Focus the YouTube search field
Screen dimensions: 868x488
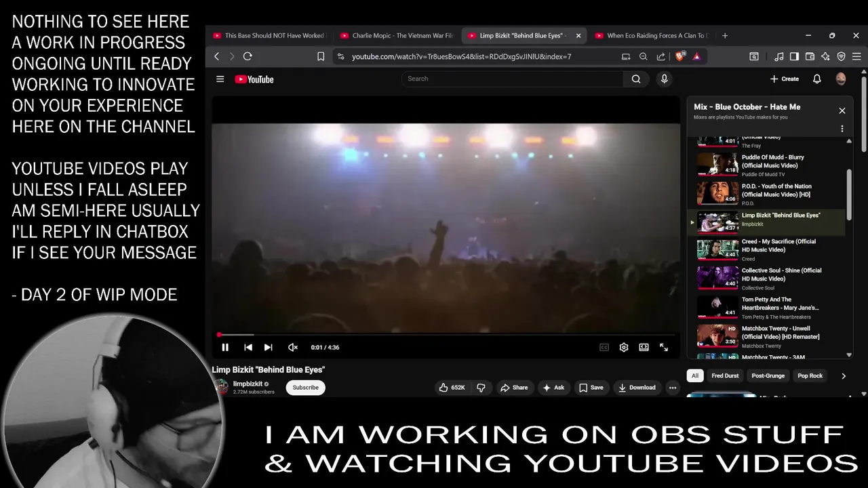tap(512, 79)
